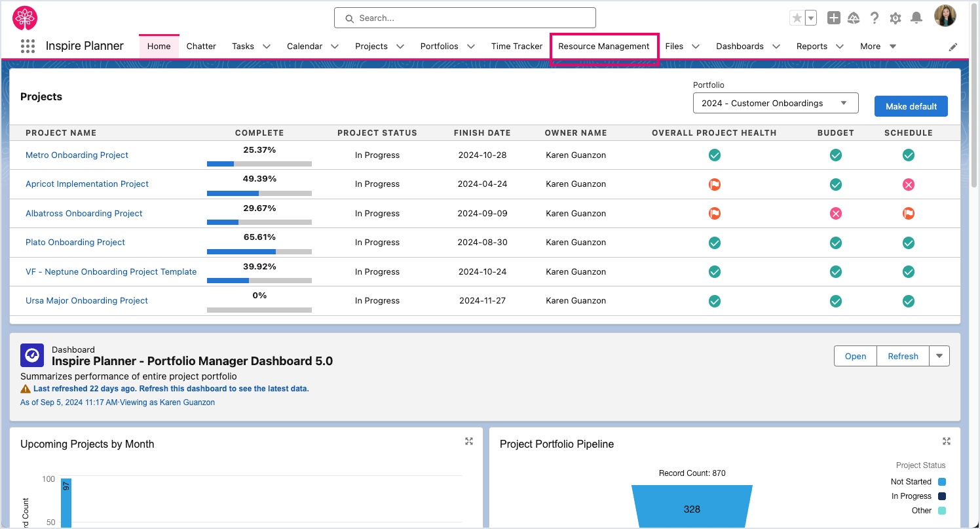
Task: Click Metro project's 25.37% progress bar
Action: tap(259, 164)
